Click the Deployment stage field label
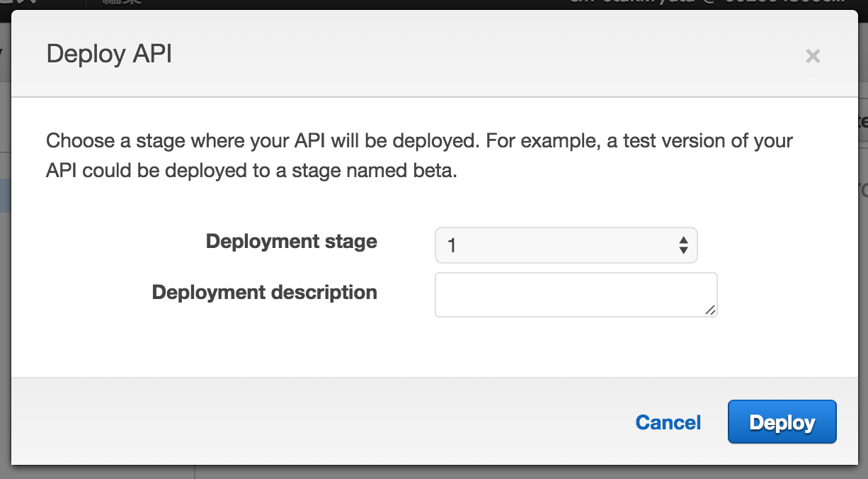 (x=291, y=241)
